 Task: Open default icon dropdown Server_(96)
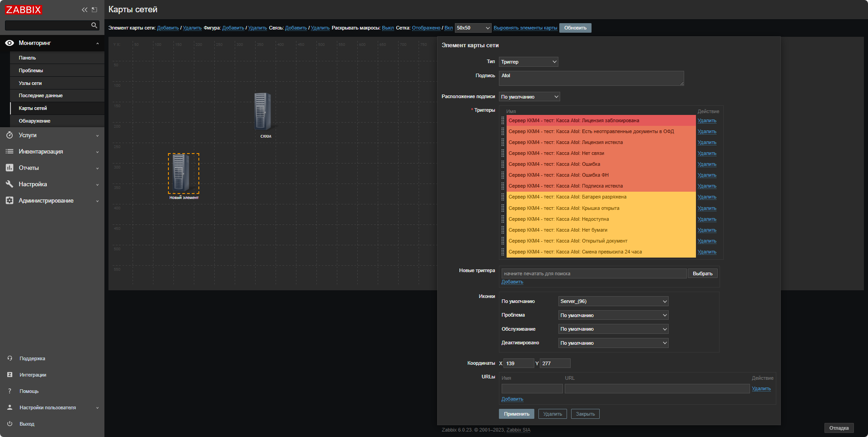613,302
